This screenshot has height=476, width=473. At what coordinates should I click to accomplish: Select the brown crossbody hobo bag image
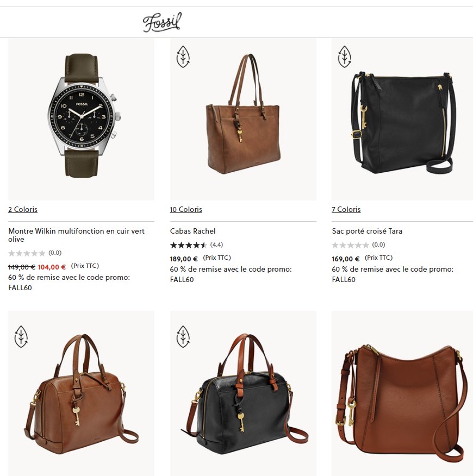[402, 393]
